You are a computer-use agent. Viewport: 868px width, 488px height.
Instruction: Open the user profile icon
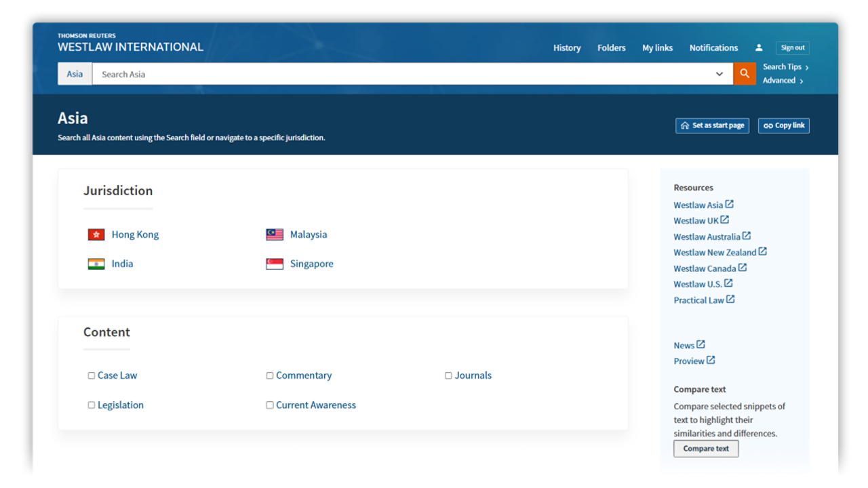tap(759, 47)
